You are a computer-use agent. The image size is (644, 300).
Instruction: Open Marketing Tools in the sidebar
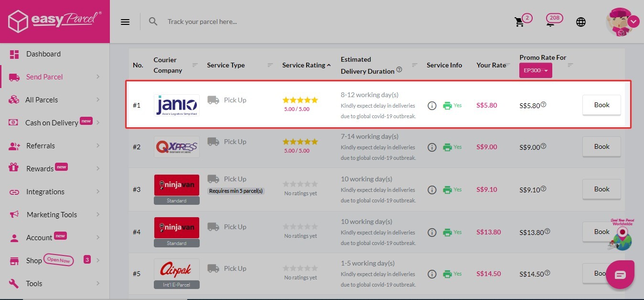coord(52,215)
